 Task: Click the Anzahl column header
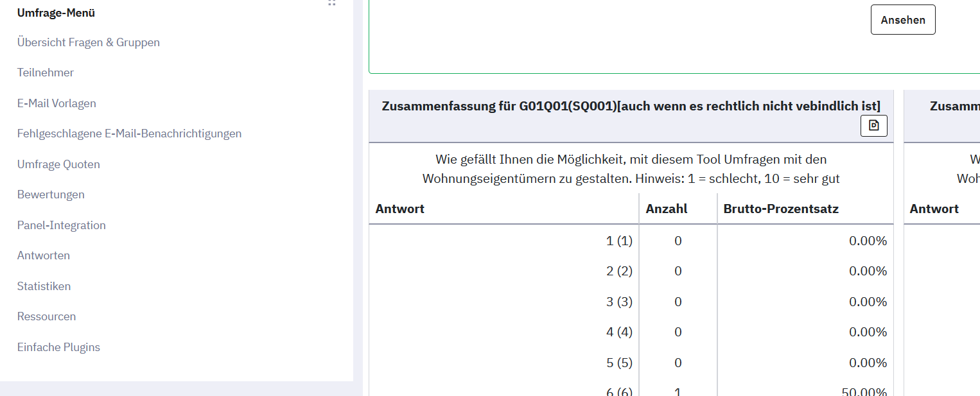pos(667,209)
